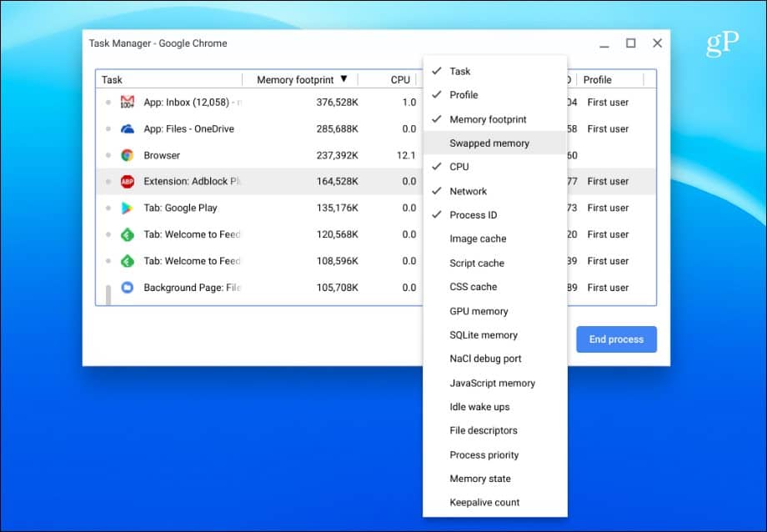Click the 164,528K memory value

tap(337, 182)
